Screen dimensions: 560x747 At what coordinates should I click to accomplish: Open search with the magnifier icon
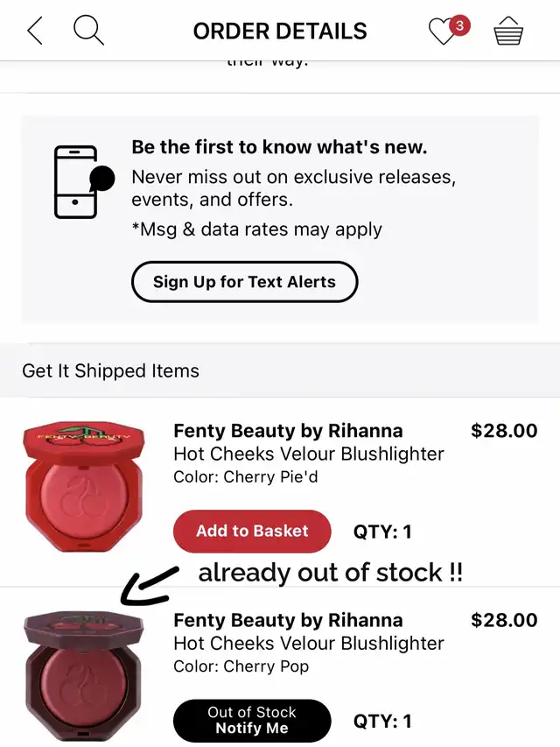tap(88, 32)
